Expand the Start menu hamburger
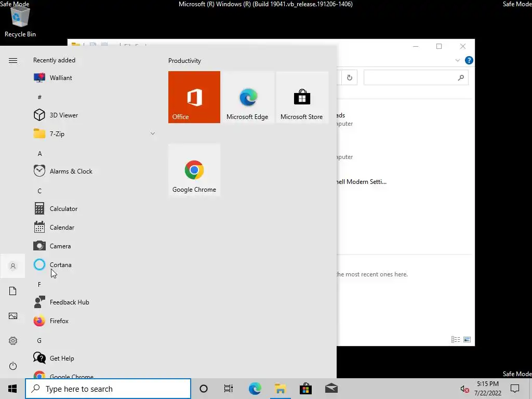Viewport: 532px width, 399px height. [13, 60]
